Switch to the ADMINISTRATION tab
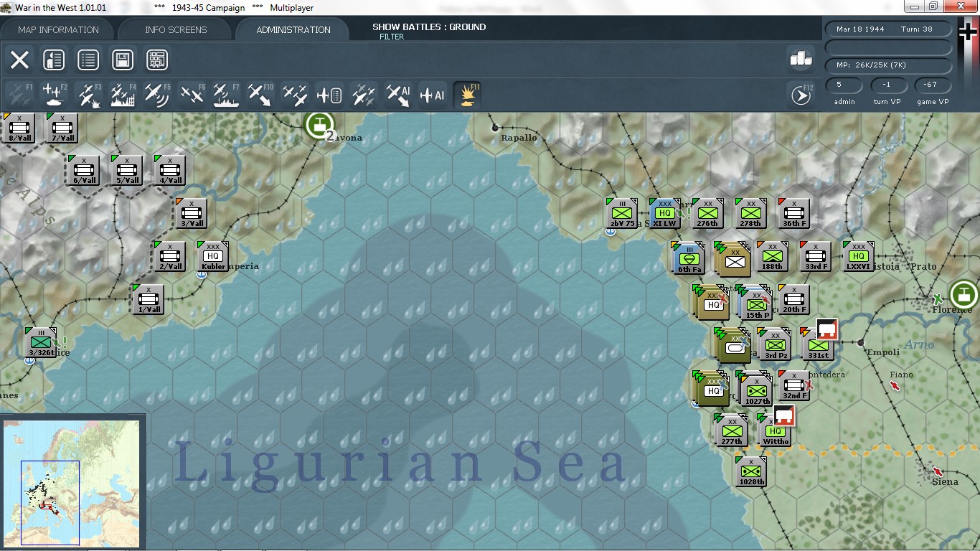980x551 pixels. click(x=293, y=29)
